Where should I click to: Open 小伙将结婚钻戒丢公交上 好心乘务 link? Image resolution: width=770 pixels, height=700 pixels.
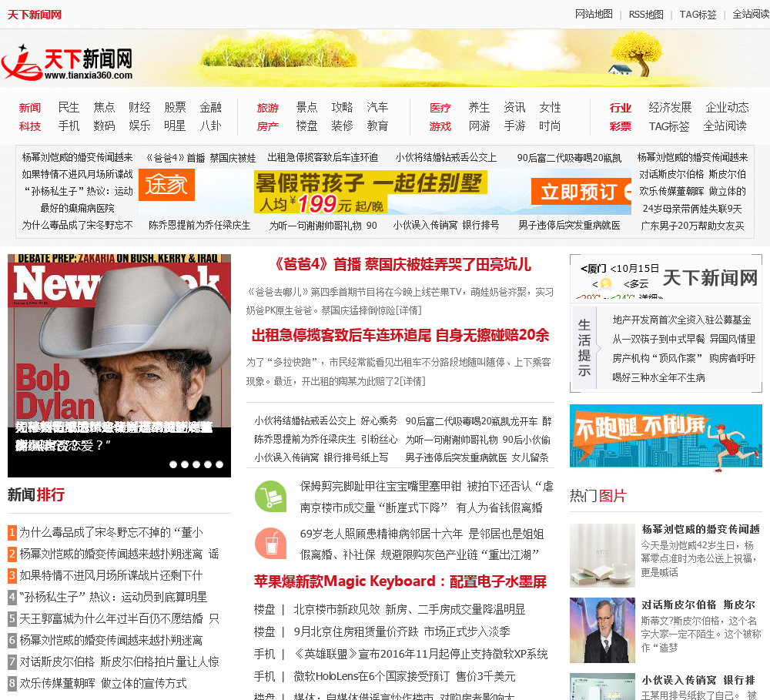click(326, 421)
